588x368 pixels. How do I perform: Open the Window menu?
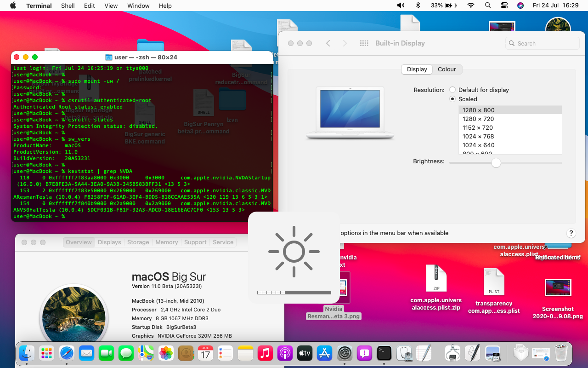(x=138, y=6)
